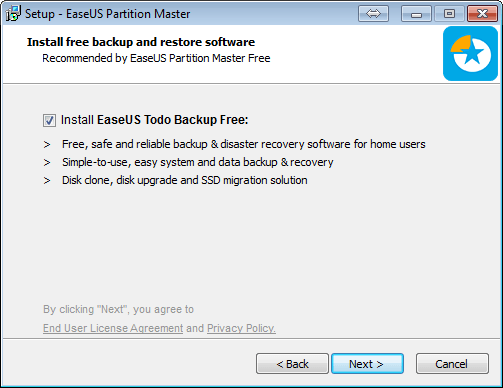Minimize the setup window
The image size is (503, 388).
coord(416,14)
